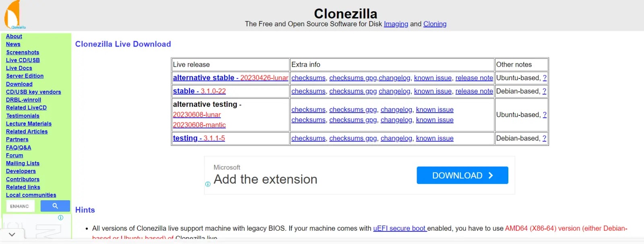Choose the 20230608-mantic alternative testing link
This screenshot has width=644, height=244.
(x=199, y=125)
